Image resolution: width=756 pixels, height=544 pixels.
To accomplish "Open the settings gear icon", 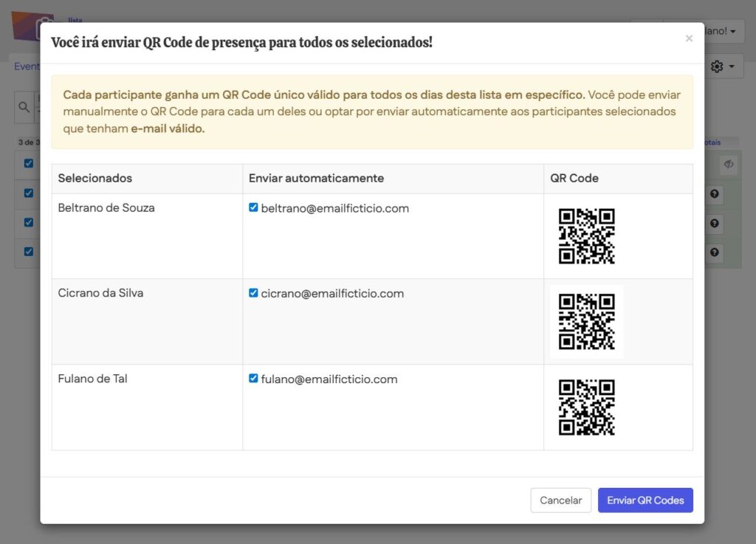I will [x=715, y=66].
